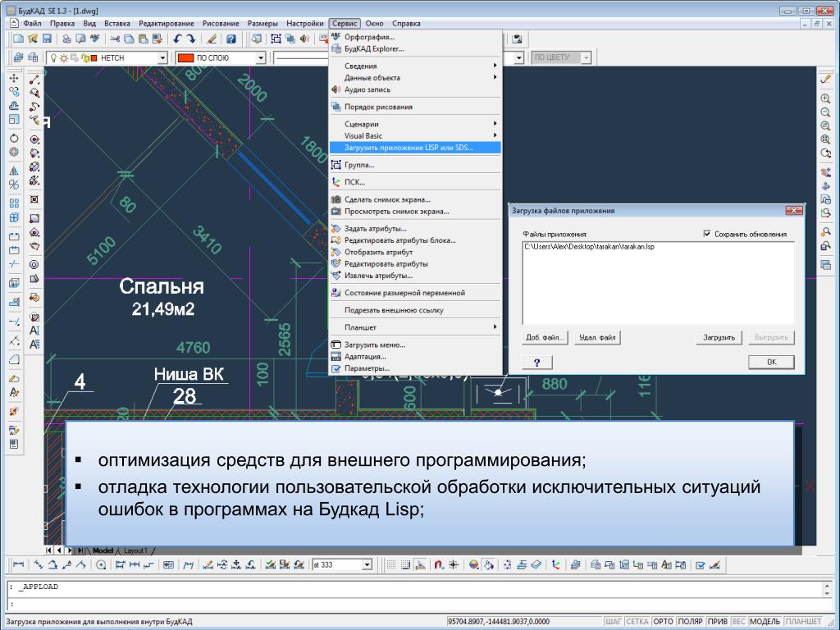Click the New drawing icon

tap(19, 39)
